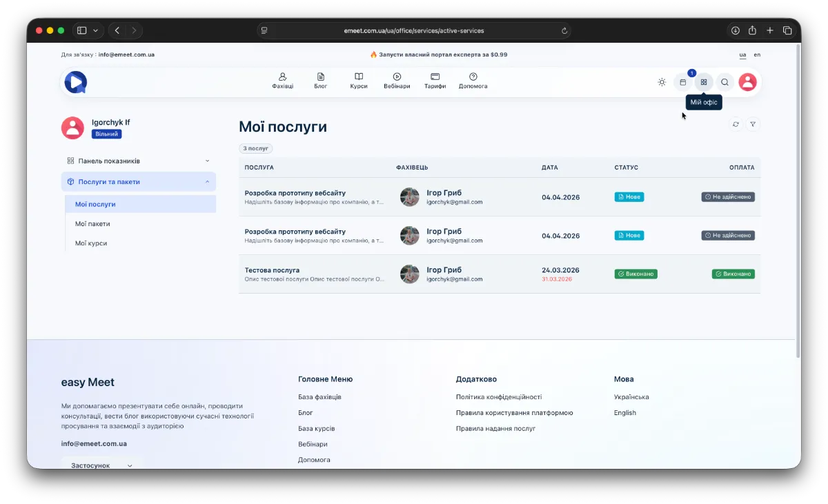Switch site language to en
This screenshot has width=828, height=504.
pos(757,54)
